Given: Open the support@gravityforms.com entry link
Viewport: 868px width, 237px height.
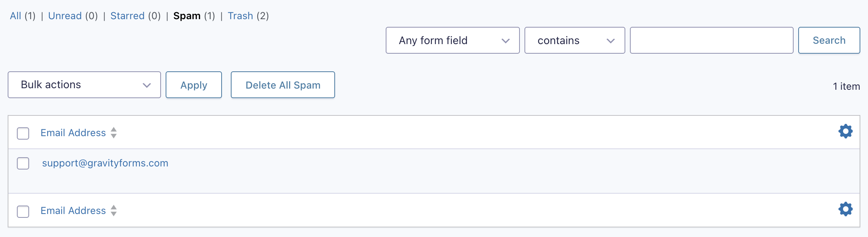Looking at the screenshot, I should pyautogui.click(x=105, y=163).
